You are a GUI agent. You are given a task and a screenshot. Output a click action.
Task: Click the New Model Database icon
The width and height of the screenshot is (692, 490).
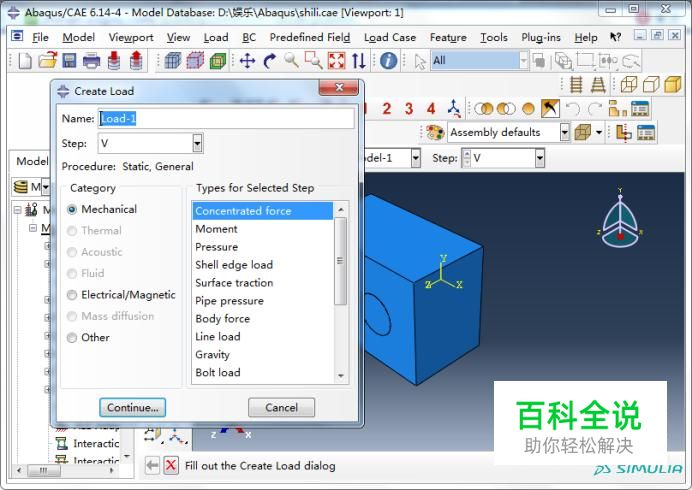click(x=25, y=60)
